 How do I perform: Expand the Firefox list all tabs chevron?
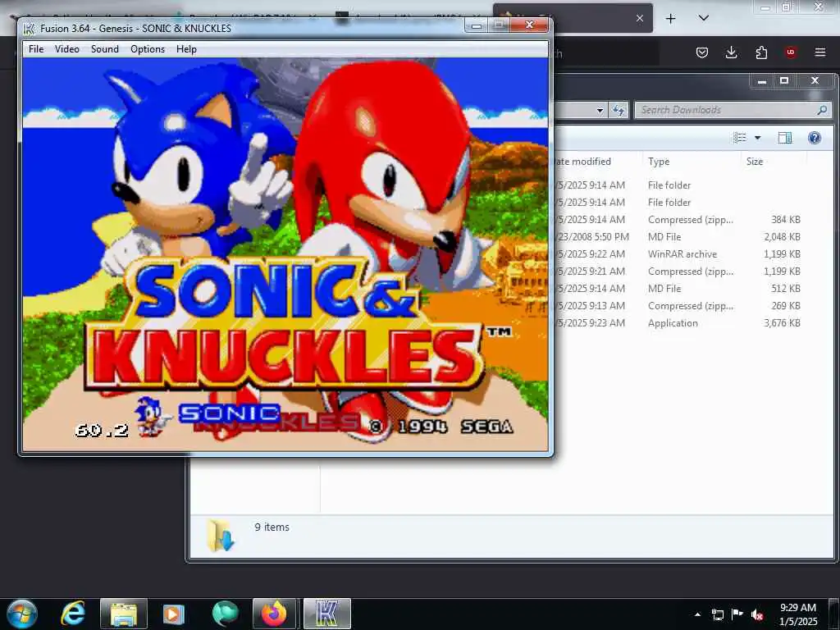(x=703, y=18)
